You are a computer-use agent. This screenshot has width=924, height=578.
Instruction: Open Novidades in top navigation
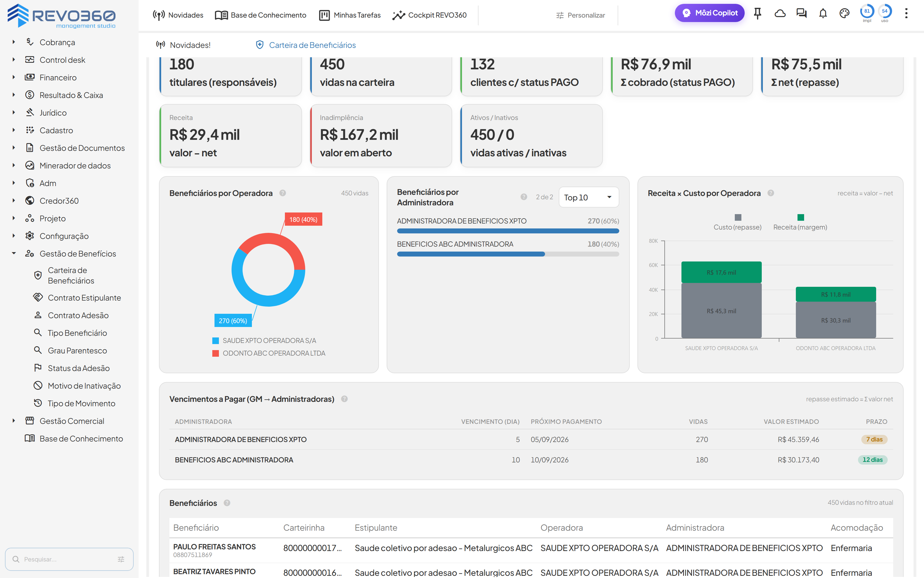178,15
